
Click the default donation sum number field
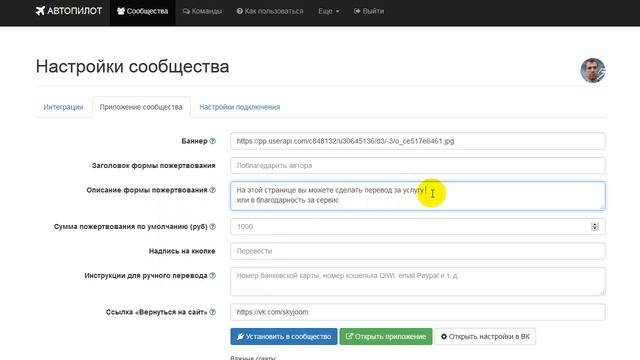click(418, 227)
